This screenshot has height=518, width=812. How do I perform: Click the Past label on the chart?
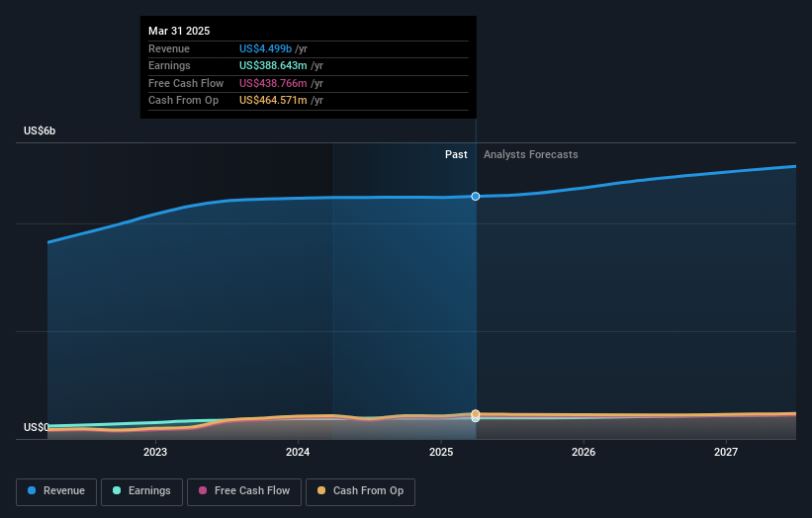456,154
